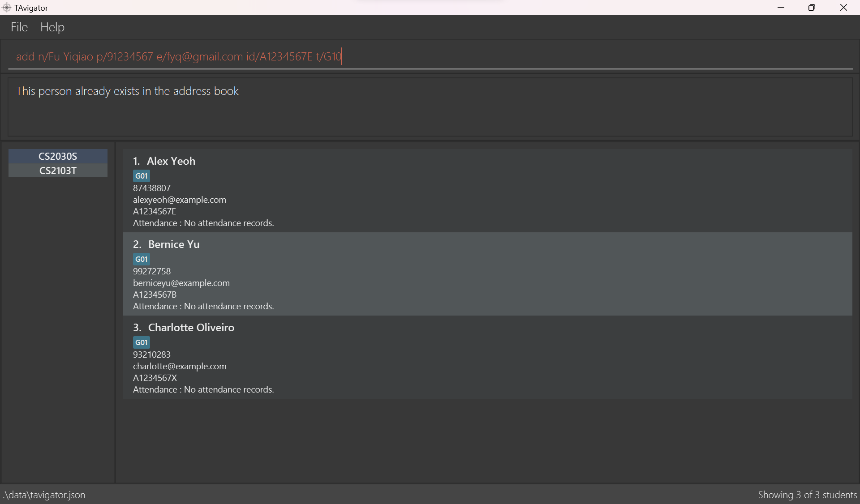Select the Bernice Yu student name

(x=174, y=244)
